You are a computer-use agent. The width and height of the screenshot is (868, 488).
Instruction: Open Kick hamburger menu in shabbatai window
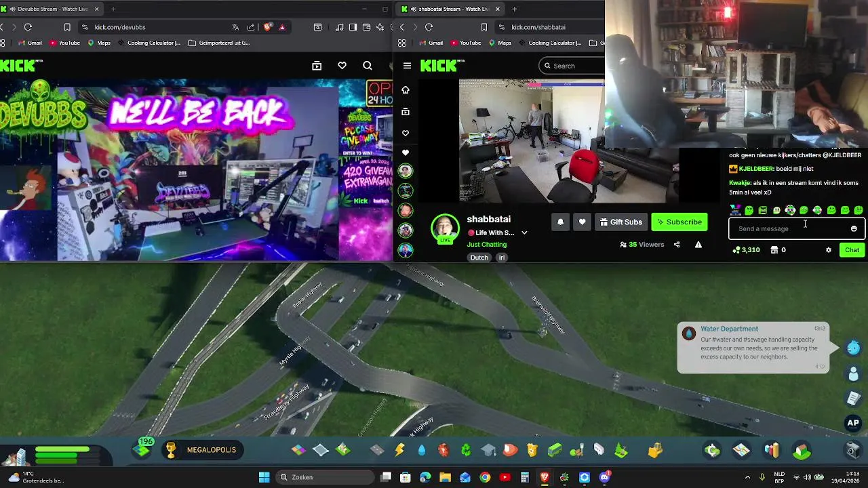pyautogui.click(x=407, y=66)
